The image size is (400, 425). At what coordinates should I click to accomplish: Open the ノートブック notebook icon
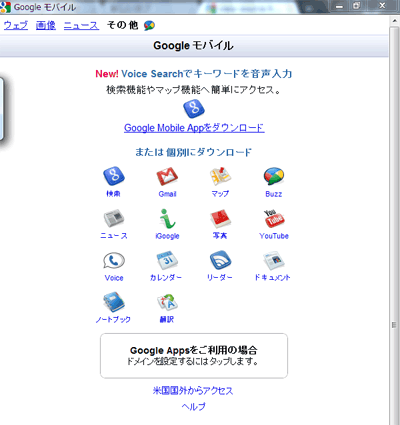114,302
